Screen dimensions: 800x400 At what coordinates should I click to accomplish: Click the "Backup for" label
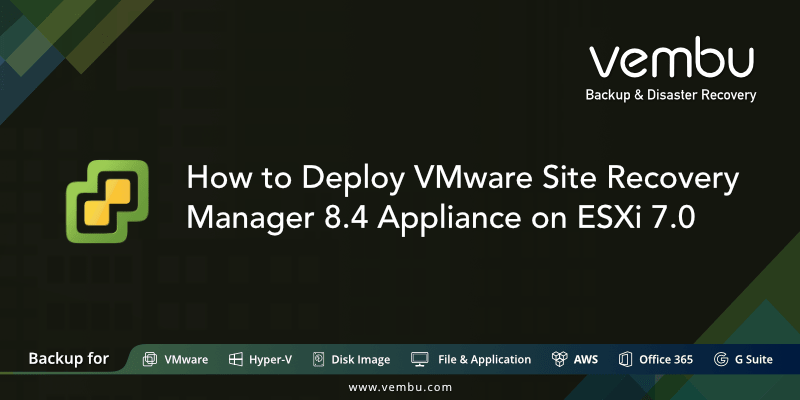tap(68, 358)
